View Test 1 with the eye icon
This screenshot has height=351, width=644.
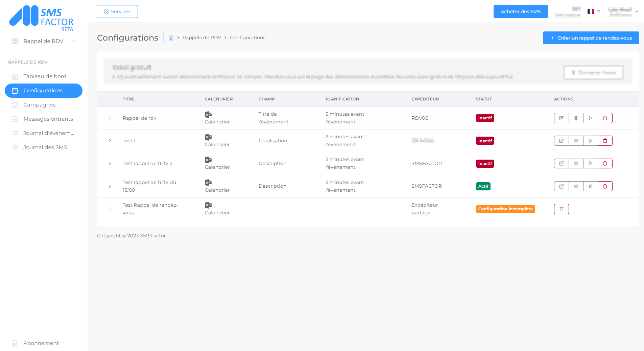click(576, 141)
